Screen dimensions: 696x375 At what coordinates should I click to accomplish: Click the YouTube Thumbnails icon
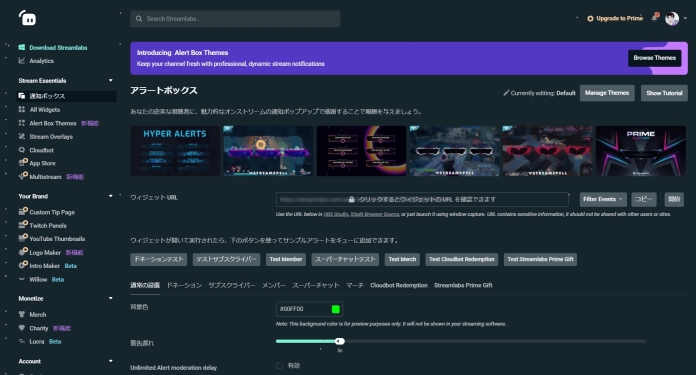(23, 238)
